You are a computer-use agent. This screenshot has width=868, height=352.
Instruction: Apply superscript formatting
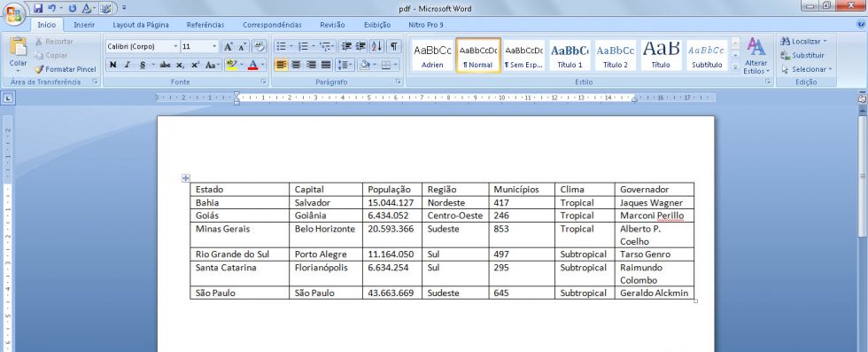pyautogui.click(x=196, y=65)
